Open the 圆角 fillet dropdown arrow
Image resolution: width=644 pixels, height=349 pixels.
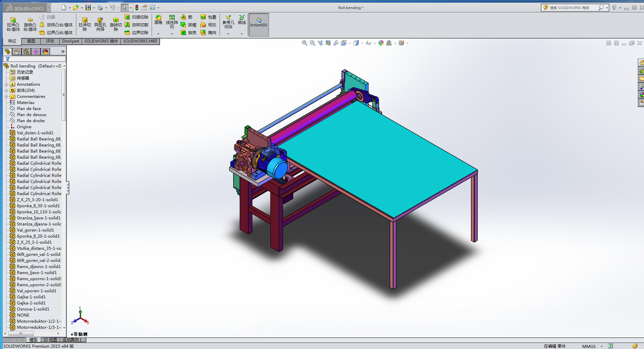click(158, 34)
